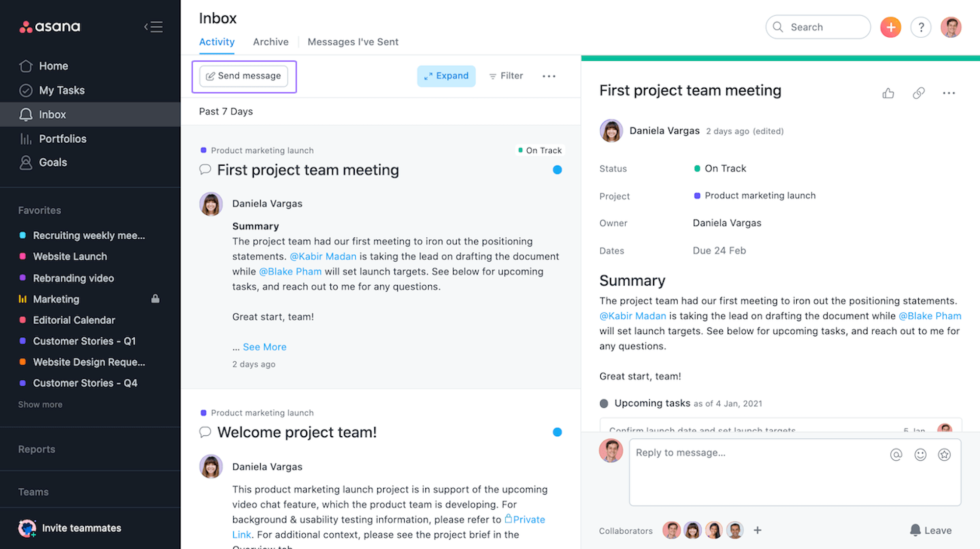Select the Activity tab in Inbox
This screenshot has width=980, height=549.
pos(216,42)
